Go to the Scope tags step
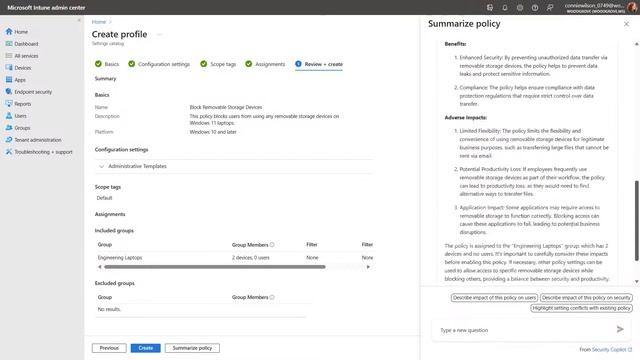Image resolution: width=640 pixels, height=360 pixels. pos(218,64)
